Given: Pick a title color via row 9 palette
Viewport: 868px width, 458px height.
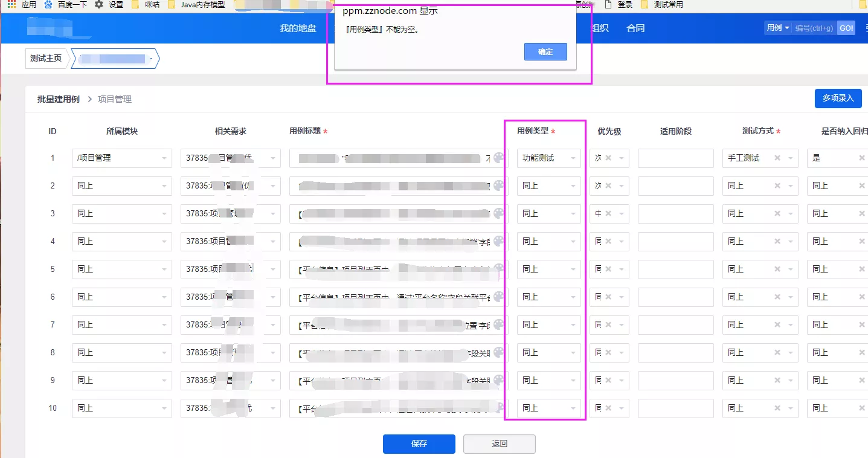Looking at the screenshot, I should (498, 380).
